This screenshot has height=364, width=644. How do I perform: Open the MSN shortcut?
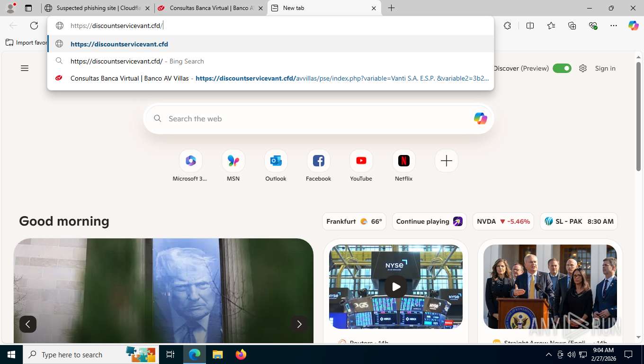[233, 166]
